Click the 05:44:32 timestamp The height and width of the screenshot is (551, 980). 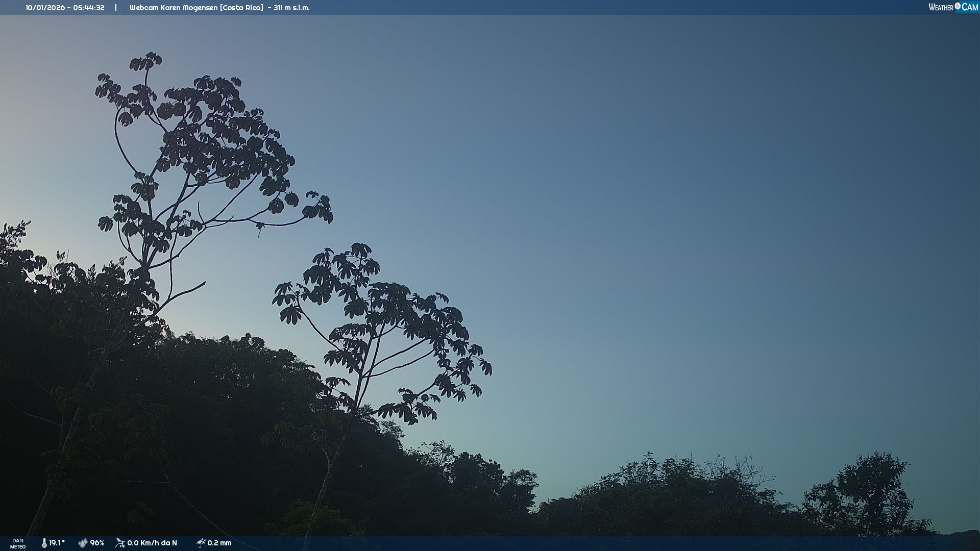(89, 8)
